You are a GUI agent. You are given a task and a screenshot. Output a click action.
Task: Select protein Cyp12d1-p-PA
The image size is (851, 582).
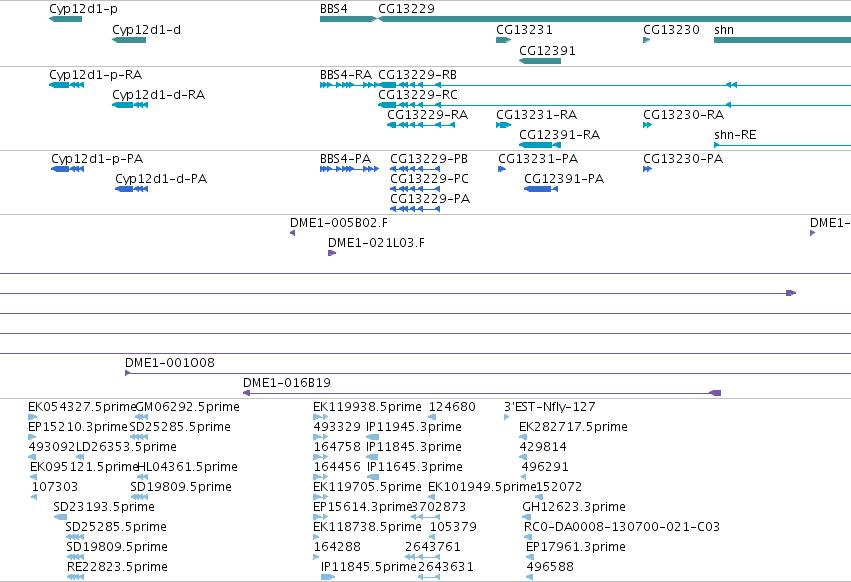pyautogui.click(x=67, y=169)
